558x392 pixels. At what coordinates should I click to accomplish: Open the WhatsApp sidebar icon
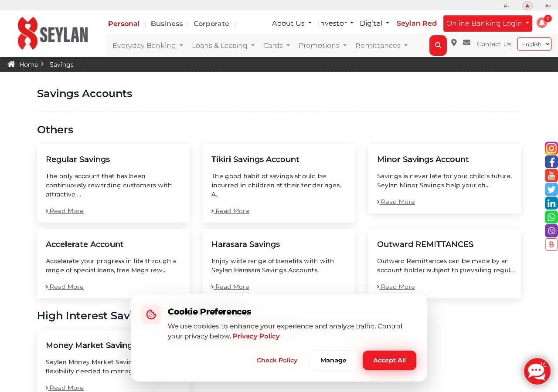pyautogui.click(x=551, y=217)
